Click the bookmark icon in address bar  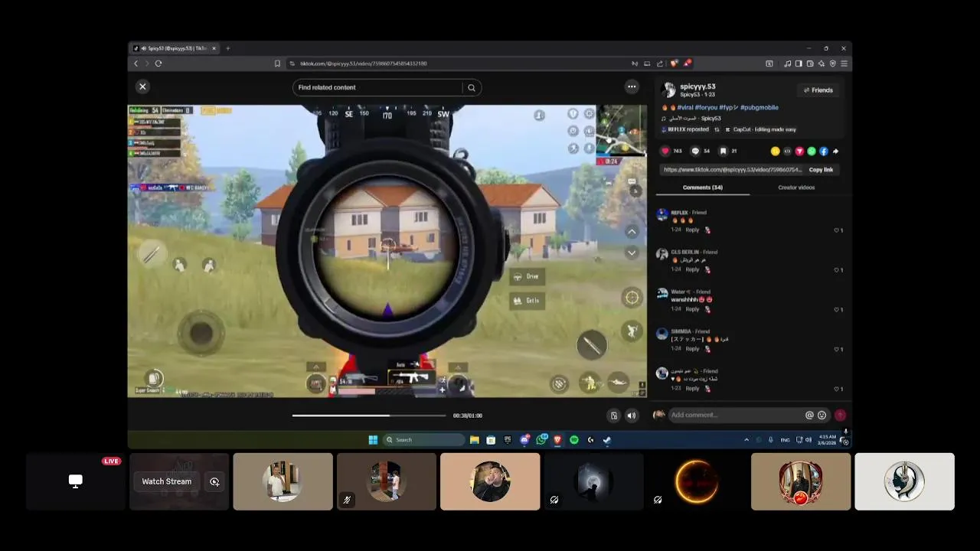coord(277,64)
